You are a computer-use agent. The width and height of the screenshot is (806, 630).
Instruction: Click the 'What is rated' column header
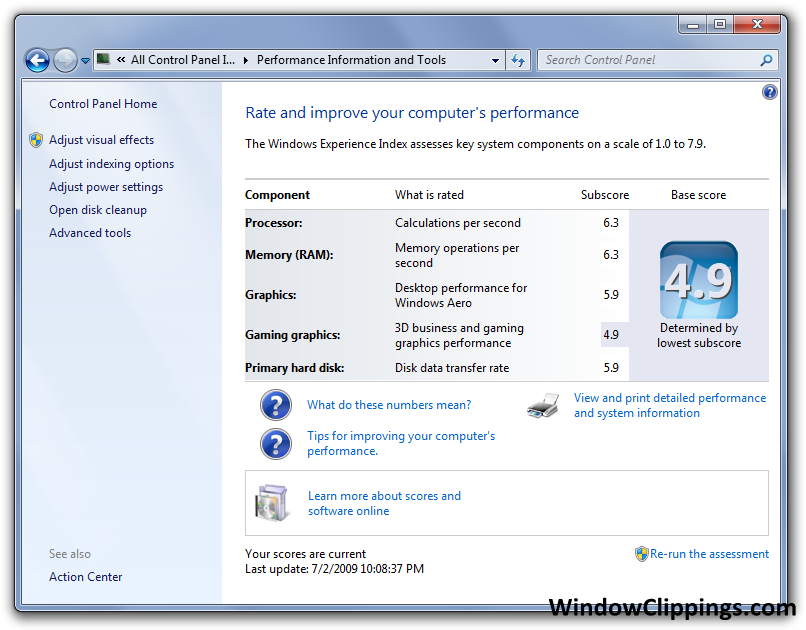coord(429,195)
